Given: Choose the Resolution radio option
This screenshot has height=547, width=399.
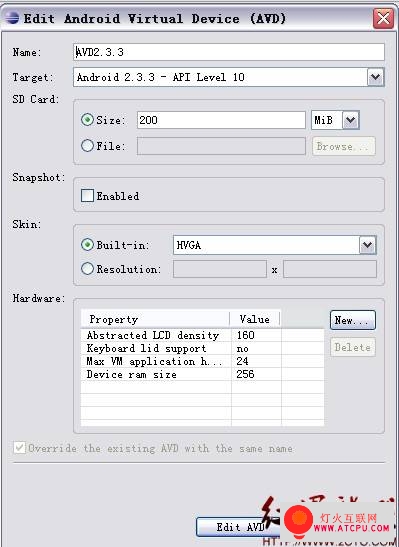Looking at the screenshot, I should point(87,269).
